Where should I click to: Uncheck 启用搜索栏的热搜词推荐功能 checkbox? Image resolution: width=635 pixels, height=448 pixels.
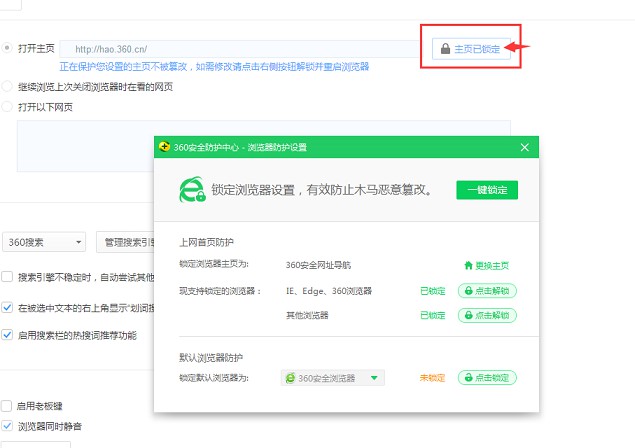tap(7, 335)
